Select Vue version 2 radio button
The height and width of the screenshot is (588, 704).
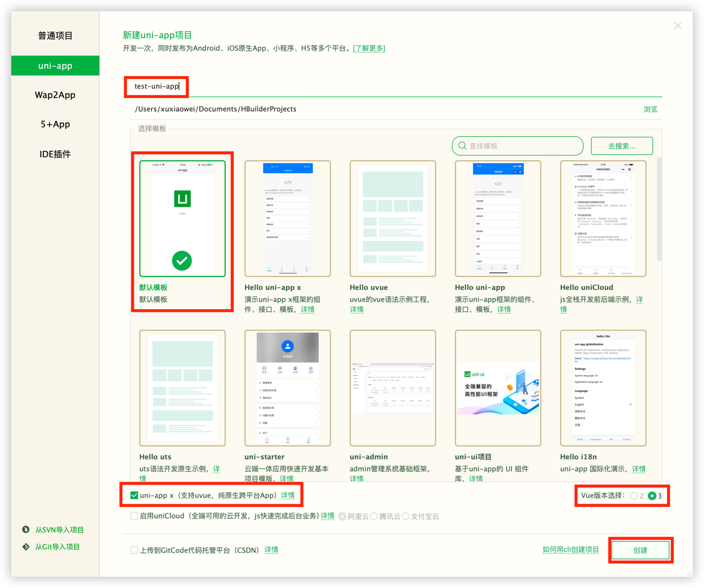[x=634, y=496]
